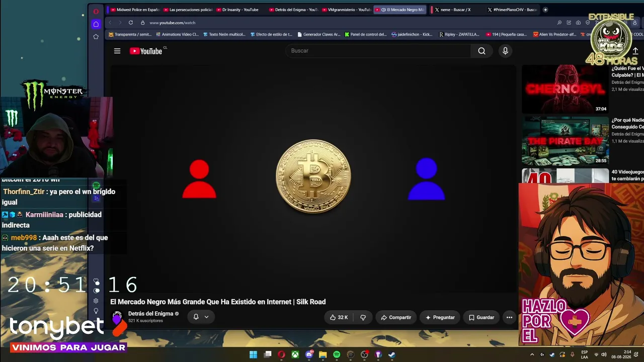
Task: Open more actions three-dot menu under video
Action: point(509,317)
